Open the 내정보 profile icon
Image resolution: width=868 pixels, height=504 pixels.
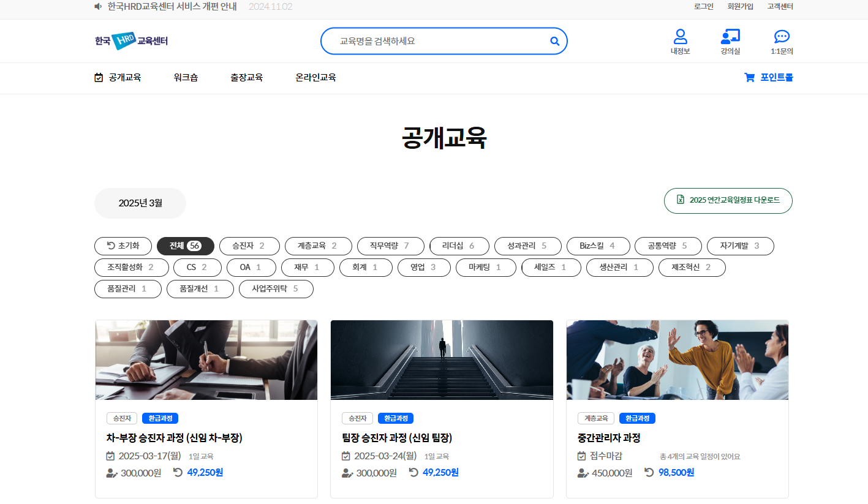680,36
